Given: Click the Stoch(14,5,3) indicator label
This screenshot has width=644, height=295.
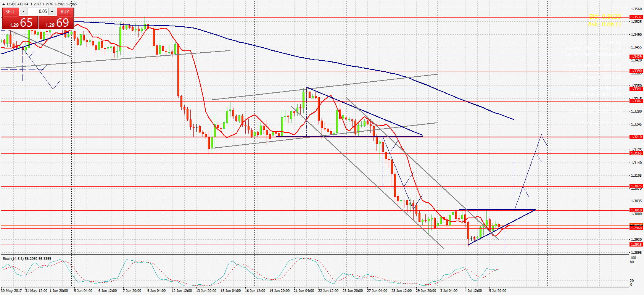Looking at the screenshot, I should click(27, 259).
